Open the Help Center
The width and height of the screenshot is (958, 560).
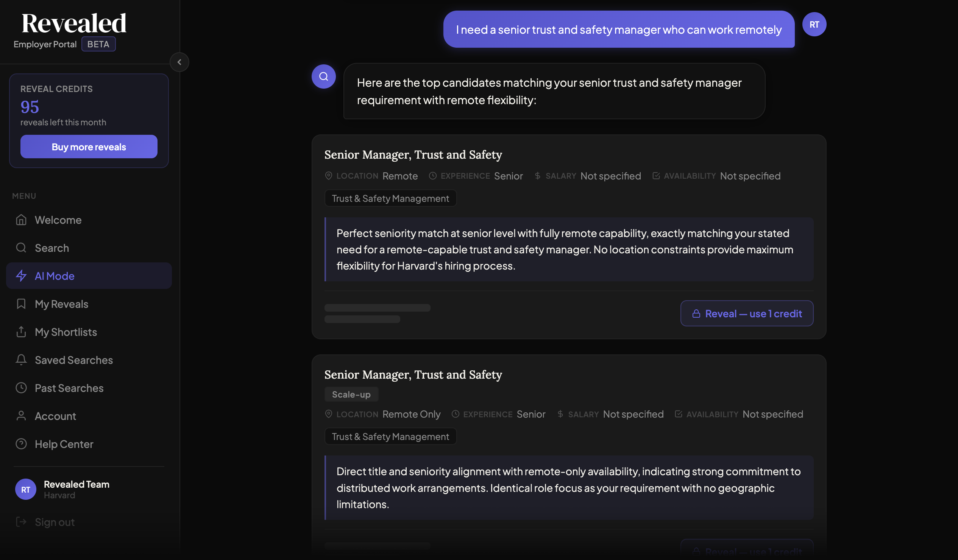[x=89, y=444]
